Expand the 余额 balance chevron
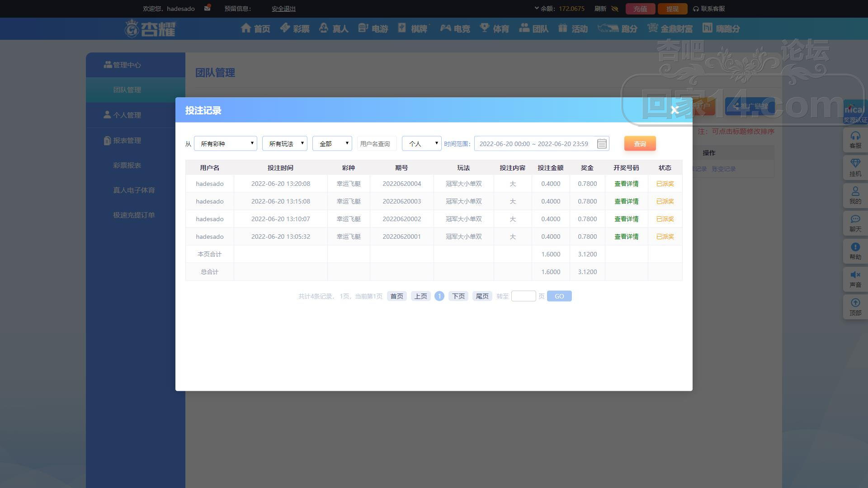 pos(537,8)
